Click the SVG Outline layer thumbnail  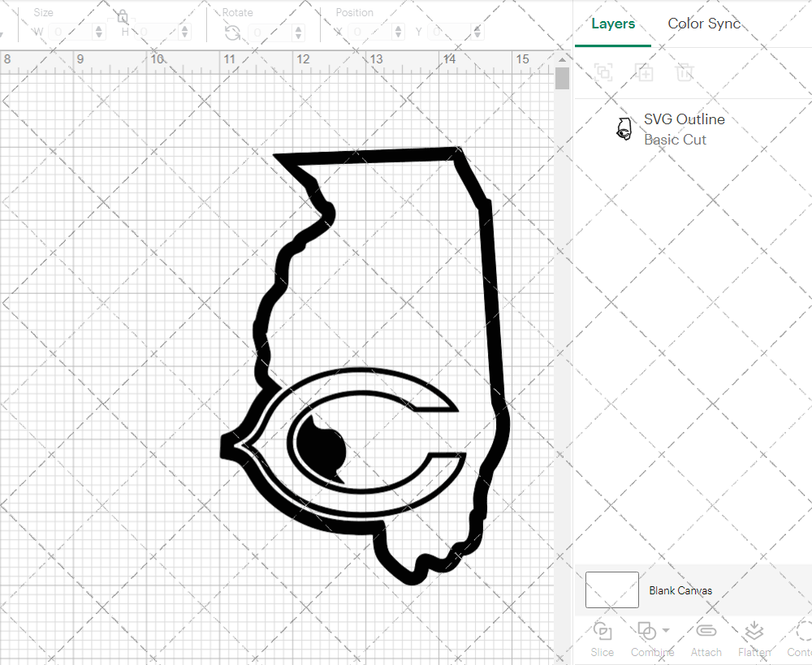point(624,127)
